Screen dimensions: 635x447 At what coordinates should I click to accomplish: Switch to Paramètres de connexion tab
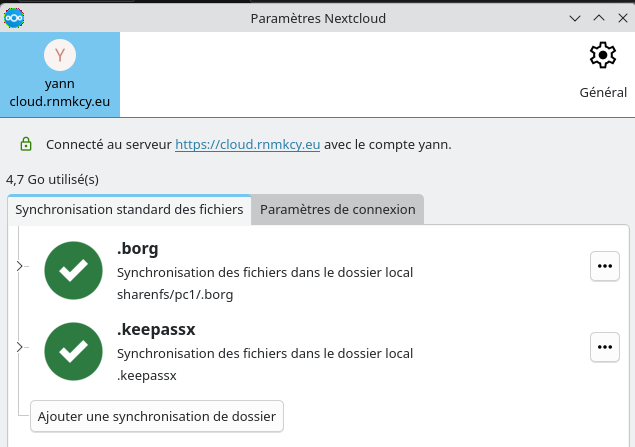click(x=337, y=209)
